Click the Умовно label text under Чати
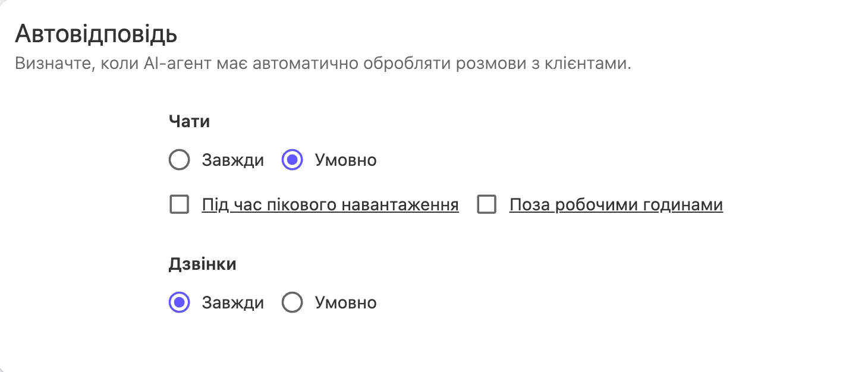This screenshot has width=868, height=372. tap(345, 160)
